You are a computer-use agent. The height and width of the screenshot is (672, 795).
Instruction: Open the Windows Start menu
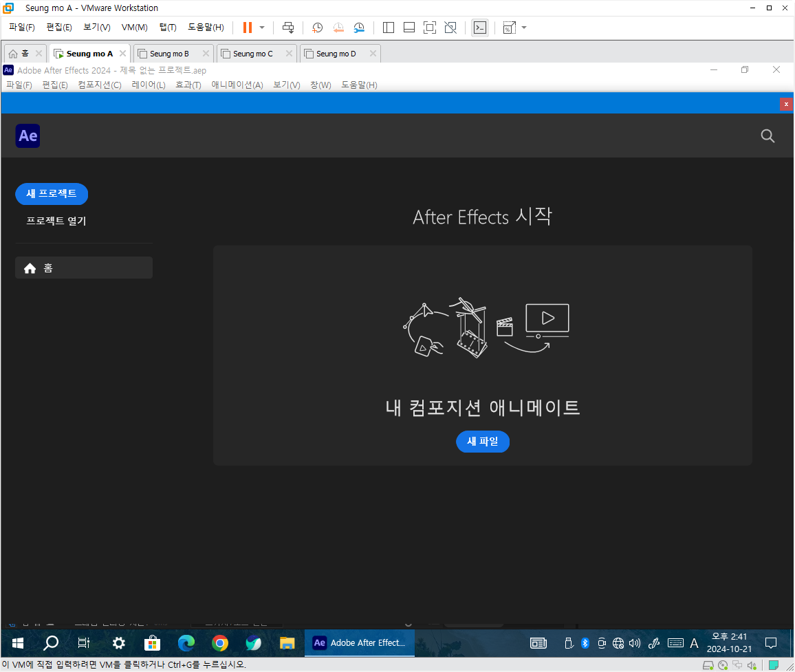(18, 643)
